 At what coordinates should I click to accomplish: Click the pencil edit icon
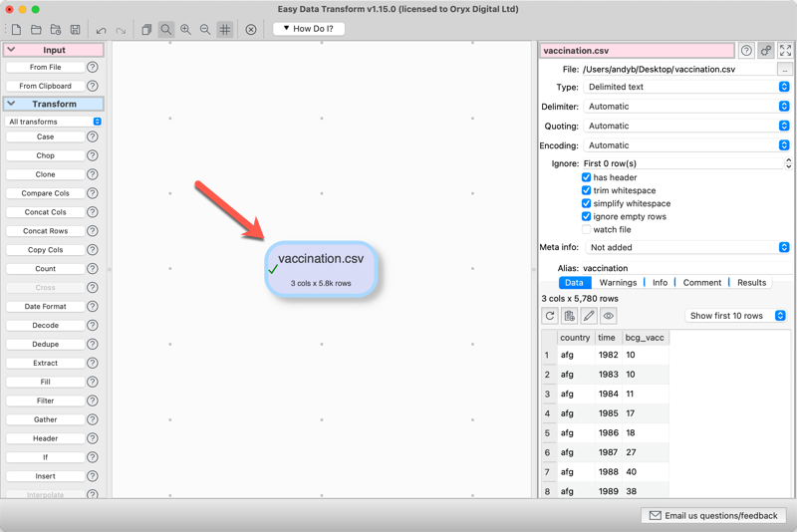tap(589, 316)
